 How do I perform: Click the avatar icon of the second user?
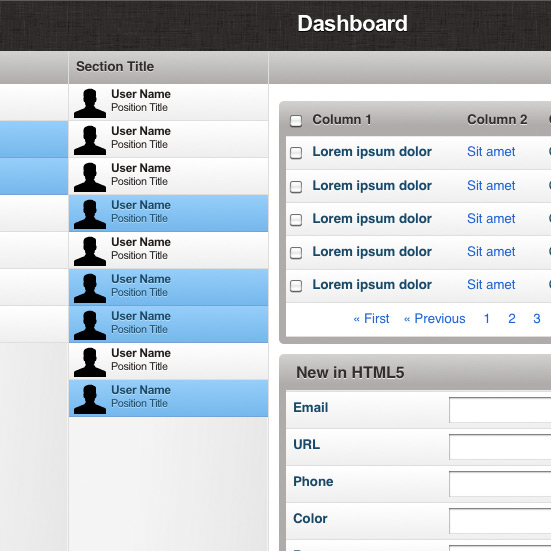coord(90,140)
